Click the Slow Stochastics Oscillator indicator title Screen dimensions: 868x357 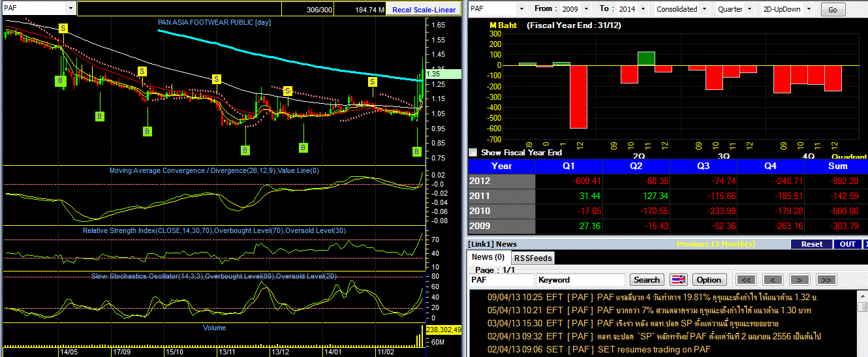(x=214, y=277)
